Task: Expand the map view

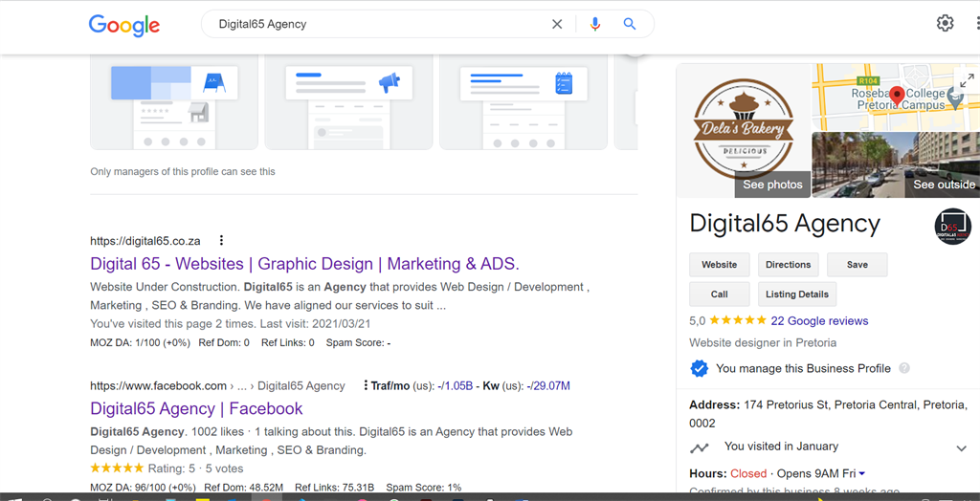Action: [x=967, y=80]
